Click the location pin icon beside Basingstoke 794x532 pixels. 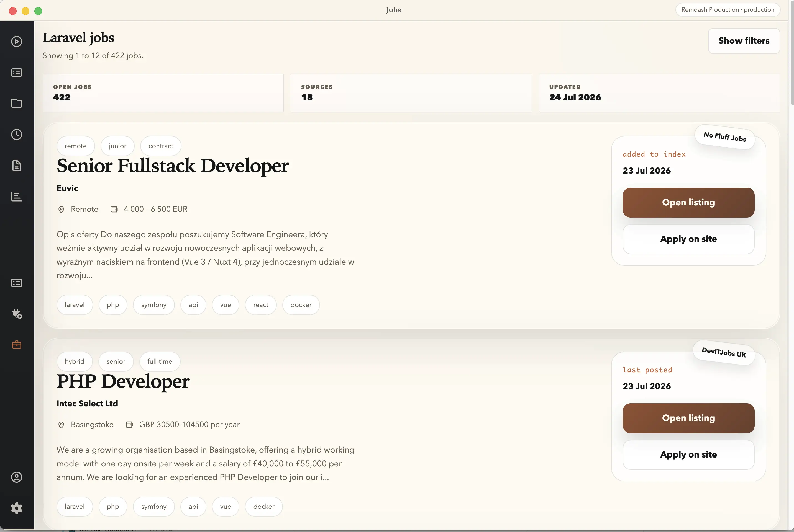[61, 425]
